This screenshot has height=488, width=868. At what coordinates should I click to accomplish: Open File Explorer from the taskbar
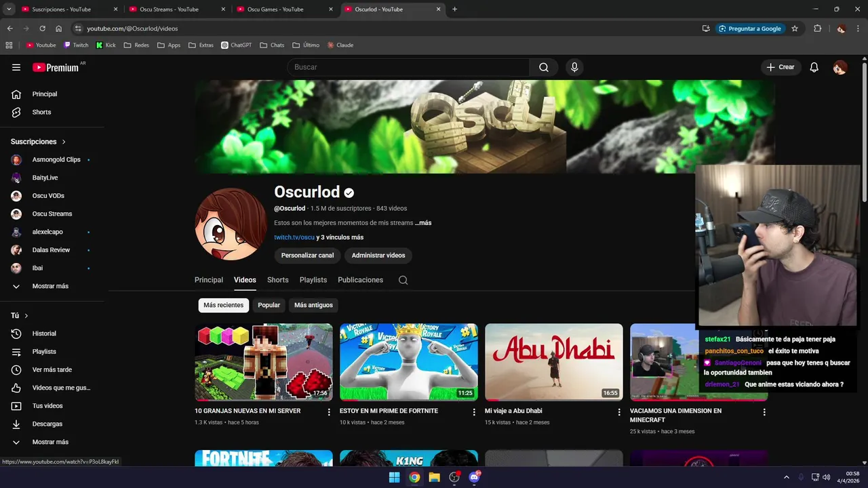pos(434,477)
